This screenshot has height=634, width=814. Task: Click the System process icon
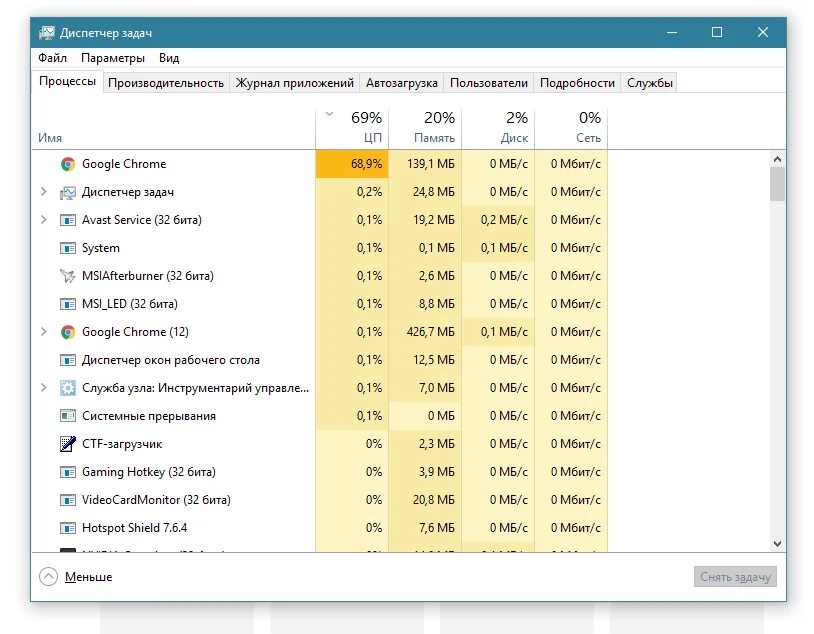(67, 248)
